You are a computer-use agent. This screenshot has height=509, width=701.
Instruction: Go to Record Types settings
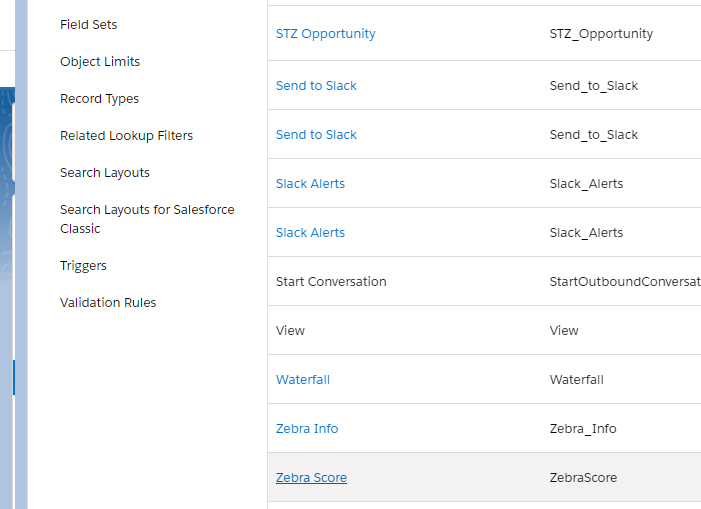click(x=99, y=99)
